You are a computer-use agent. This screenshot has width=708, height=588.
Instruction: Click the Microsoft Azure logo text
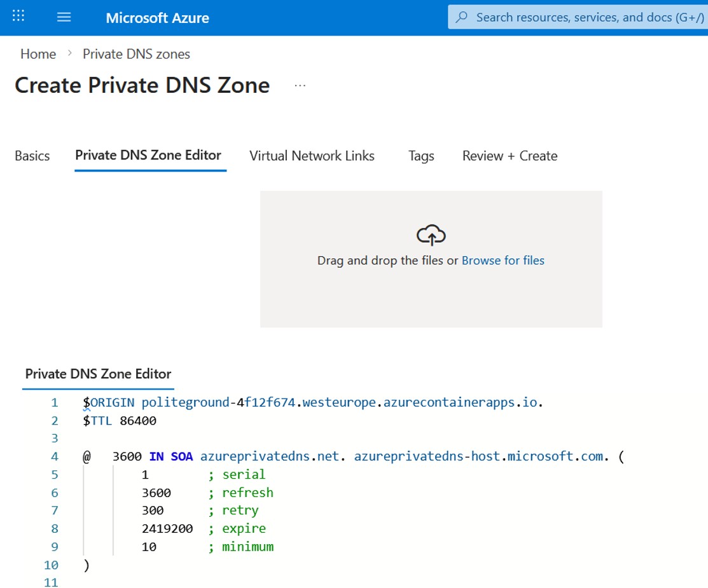coord(156,18)
